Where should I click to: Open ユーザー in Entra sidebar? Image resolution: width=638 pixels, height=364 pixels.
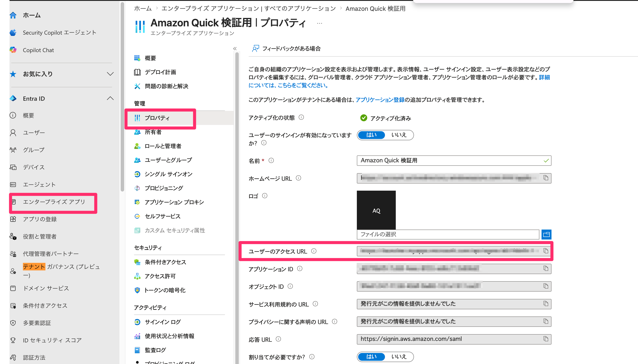click(x=34, y=133)
